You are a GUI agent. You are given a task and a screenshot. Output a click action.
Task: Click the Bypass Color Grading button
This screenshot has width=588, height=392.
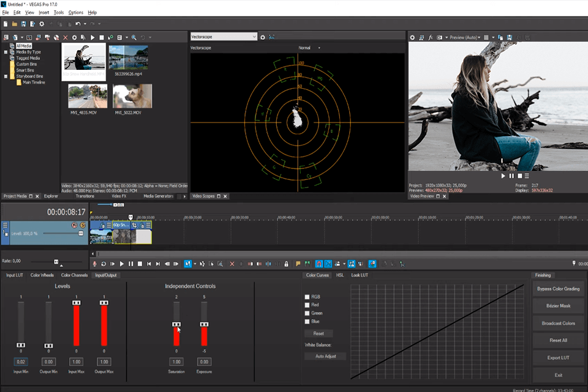(558, 288)
